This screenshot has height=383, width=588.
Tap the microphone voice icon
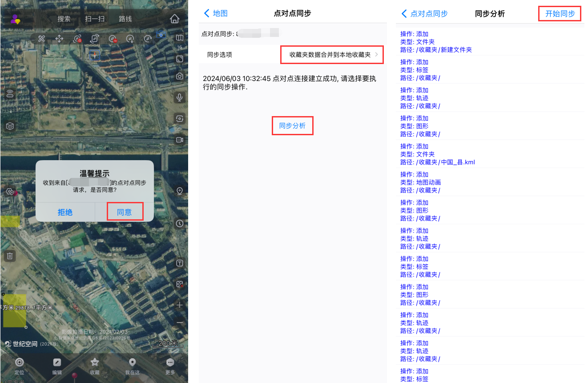(180, 97)
